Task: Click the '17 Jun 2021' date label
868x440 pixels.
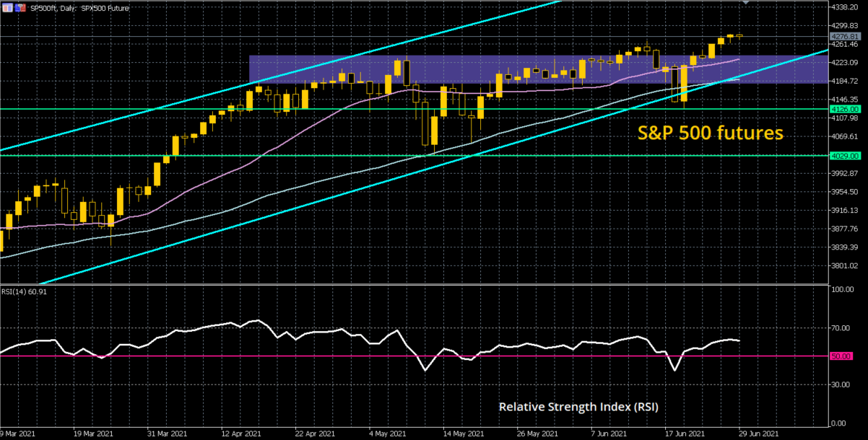Action: coord(686,434)
